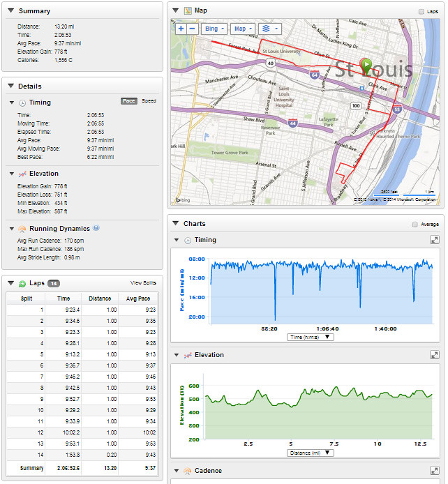This screenshot has height=484, width=448.
Task: Open Running Dynamics help info icon
Action: [96, 228]
